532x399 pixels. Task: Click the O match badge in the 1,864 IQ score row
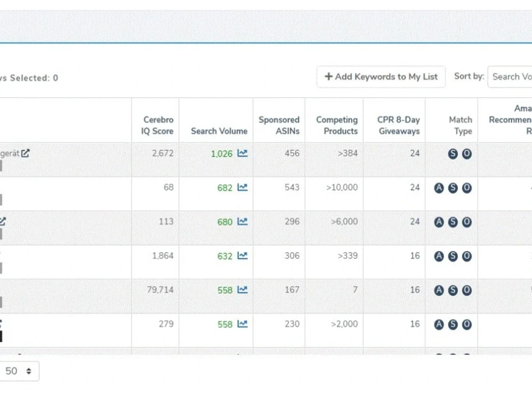pos(467,256)
